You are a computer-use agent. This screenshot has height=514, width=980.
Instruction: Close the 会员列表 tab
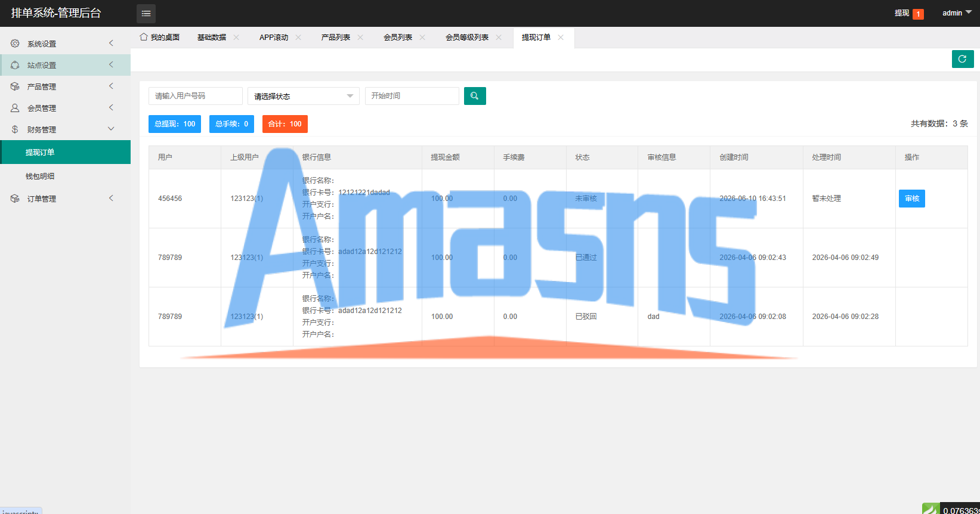pos(422,37)
